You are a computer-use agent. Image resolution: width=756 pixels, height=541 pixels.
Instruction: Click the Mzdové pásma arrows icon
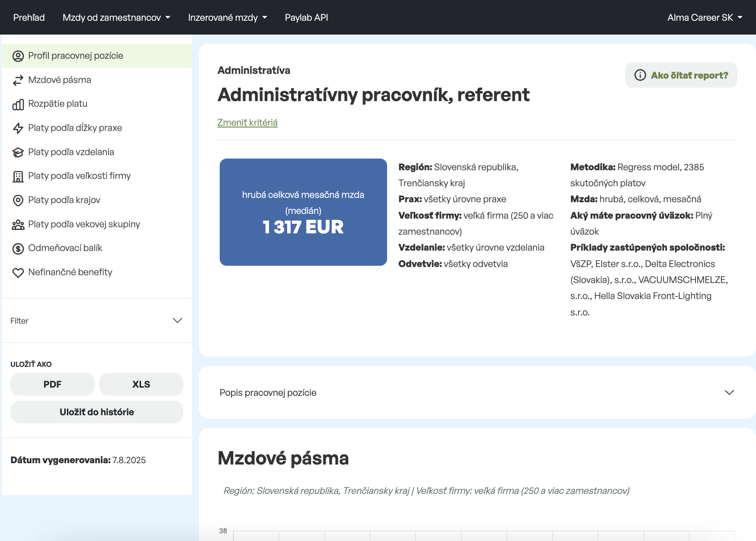pos(18,80)
